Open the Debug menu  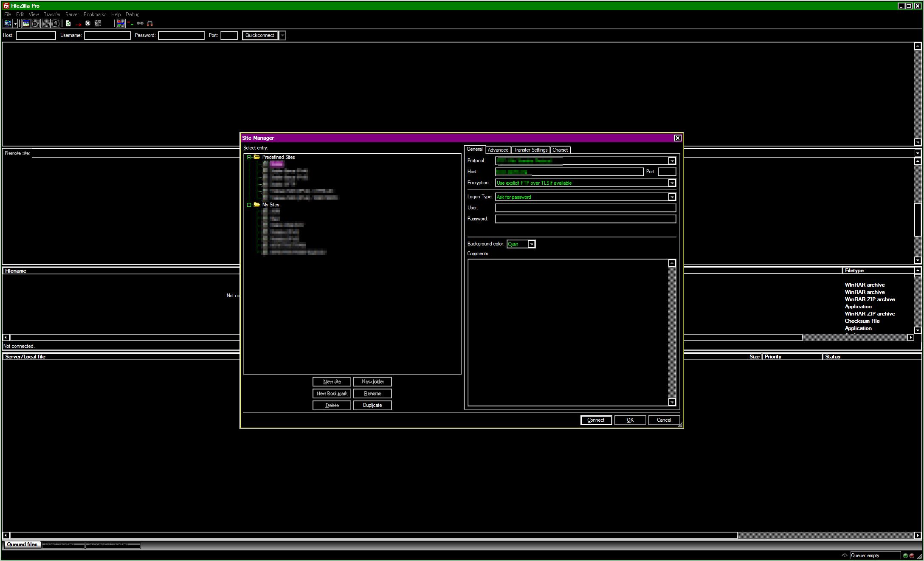(x=132, y=14)
